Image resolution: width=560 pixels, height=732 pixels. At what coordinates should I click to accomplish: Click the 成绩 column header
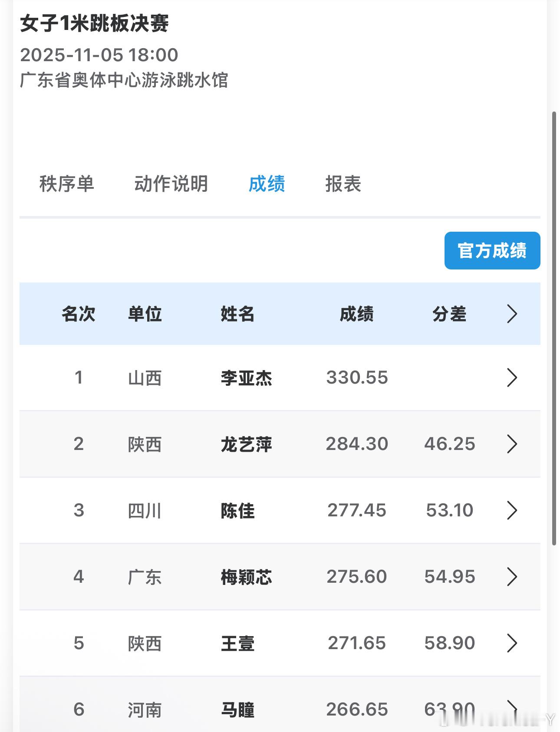tap(356, 314)
